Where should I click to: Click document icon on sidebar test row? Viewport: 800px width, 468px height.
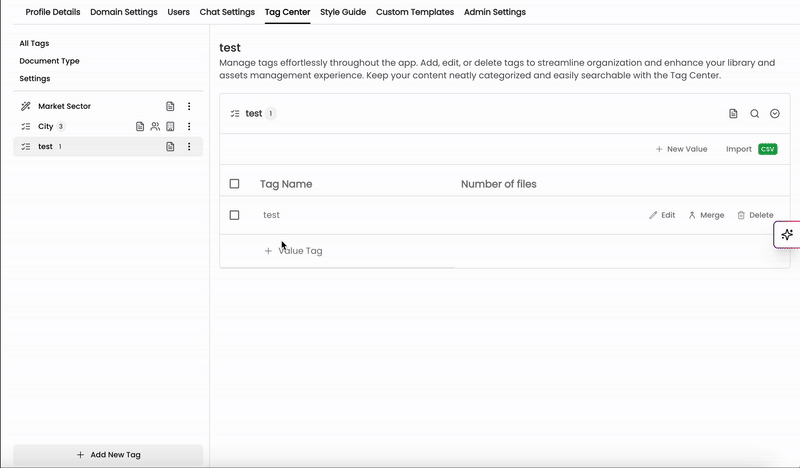coord(170,146)
